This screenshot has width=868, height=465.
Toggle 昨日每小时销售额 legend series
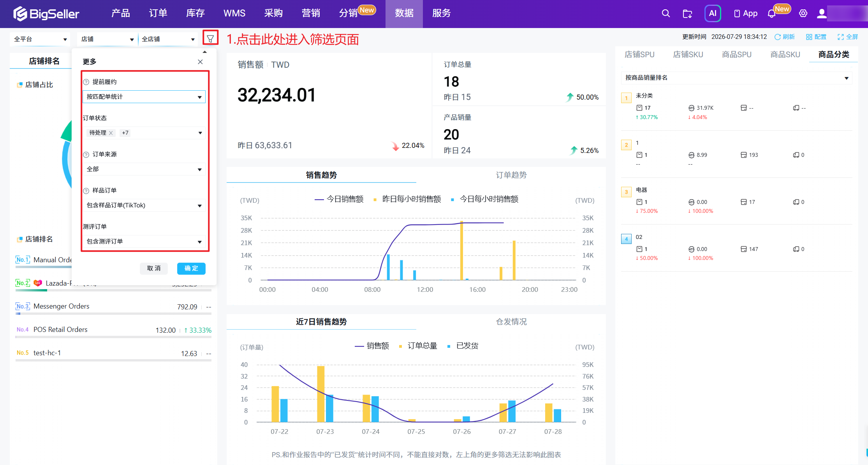pos(407,199)
